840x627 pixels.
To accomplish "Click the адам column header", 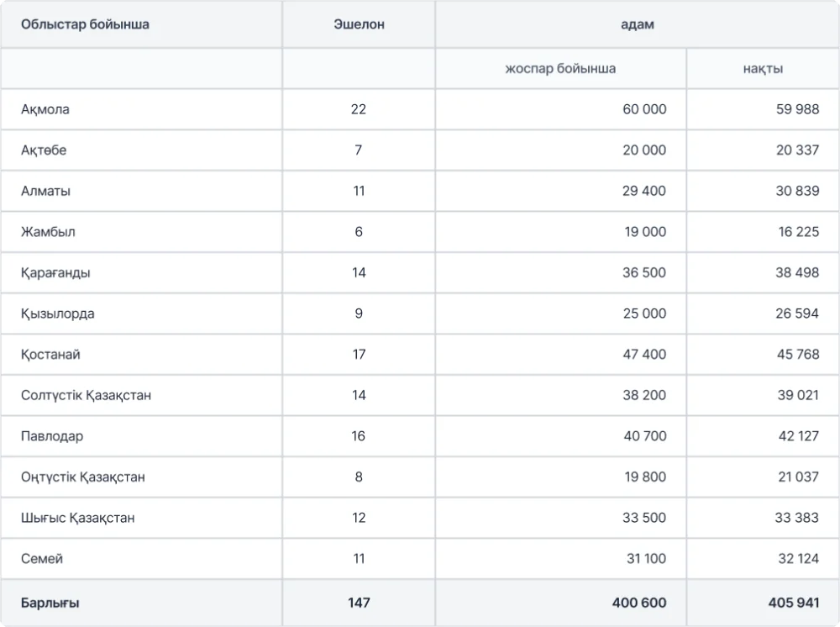I will pyautogui.click(x=637, y=24).
